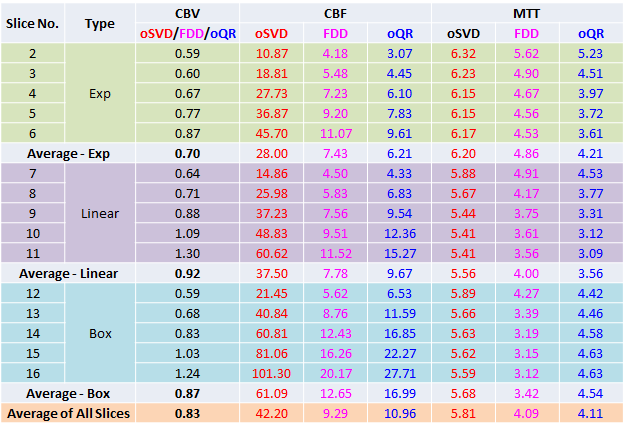Click the Slice No. column header
The image size is (624, 425).
[x=32, y=23]
